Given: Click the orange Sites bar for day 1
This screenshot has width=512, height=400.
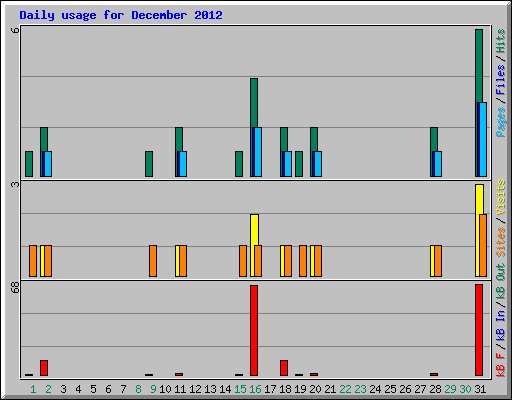Looking at the screenshot, I should coord(33,261).
